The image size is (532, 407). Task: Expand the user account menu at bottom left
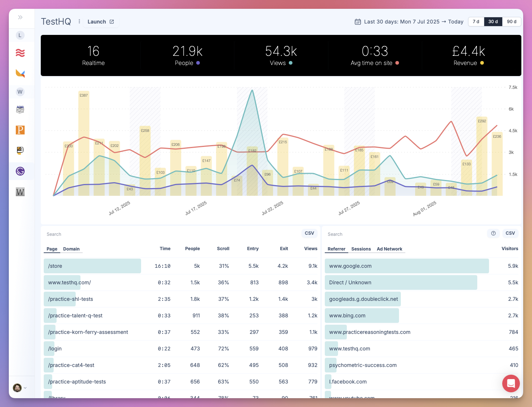point(20,388)
